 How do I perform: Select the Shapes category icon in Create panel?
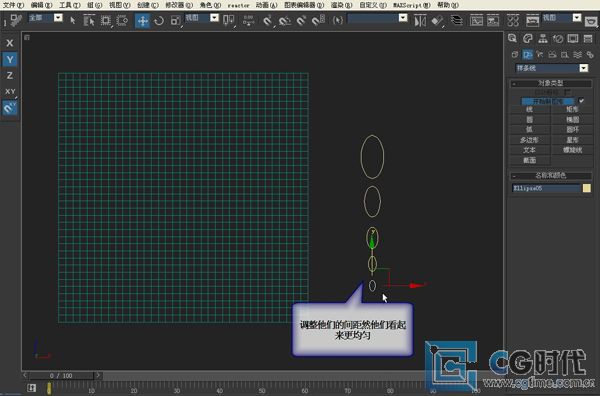click(527, 55)
